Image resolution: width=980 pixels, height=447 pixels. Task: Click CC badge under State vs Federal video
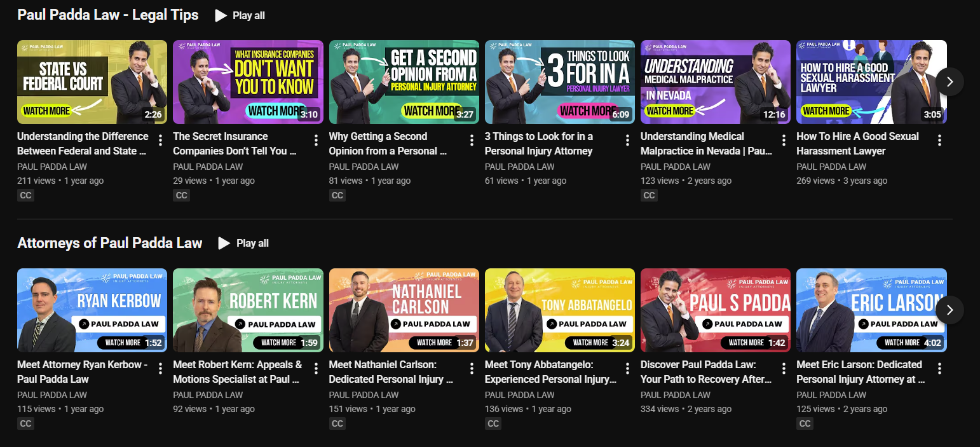25,195
